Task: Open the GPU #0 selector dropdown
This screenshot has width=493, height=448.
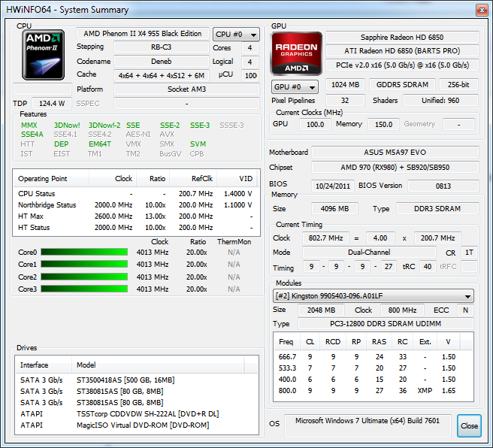Action: [x=295, y=86]
